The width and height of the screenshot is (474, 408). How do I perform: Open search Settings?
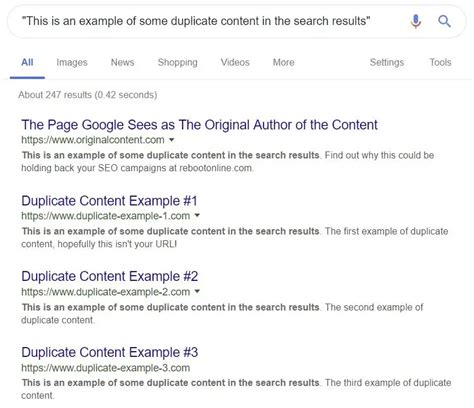pyautogui.click(x=387, y=62)
